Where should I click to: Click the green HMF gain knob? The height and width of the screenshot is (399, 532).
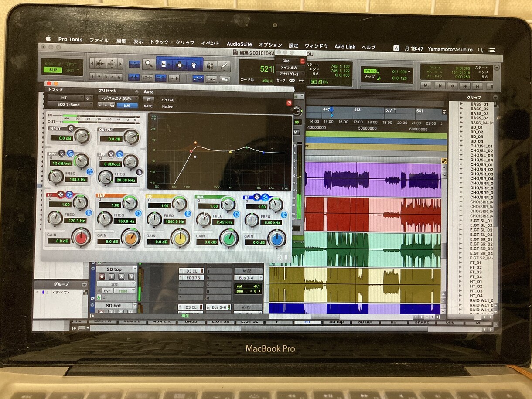228,239
